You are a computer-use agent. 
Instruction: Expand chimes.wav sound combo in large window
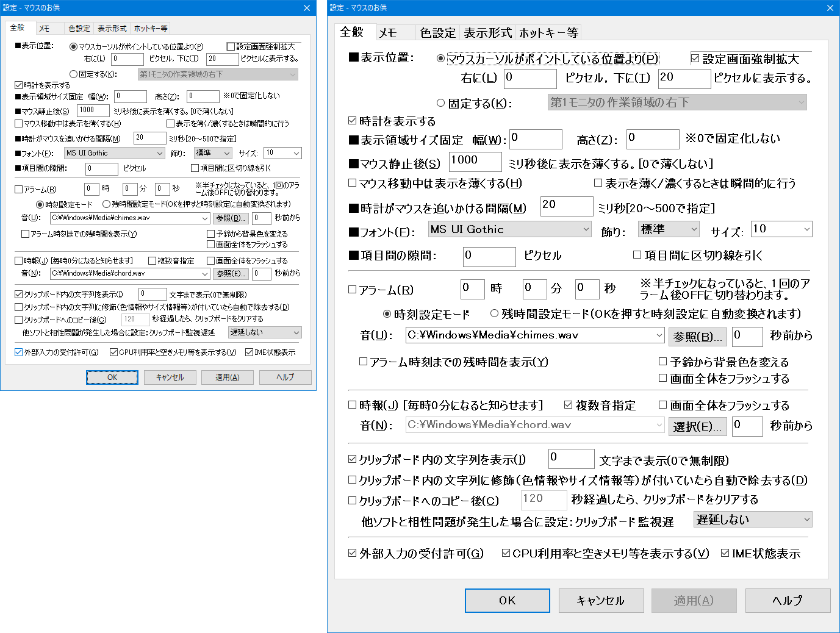(659, 335)
